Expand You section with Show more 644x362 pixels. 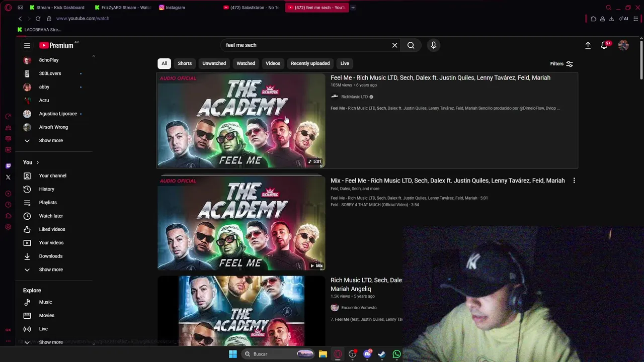pyautogui.click(x=50, y=269)
